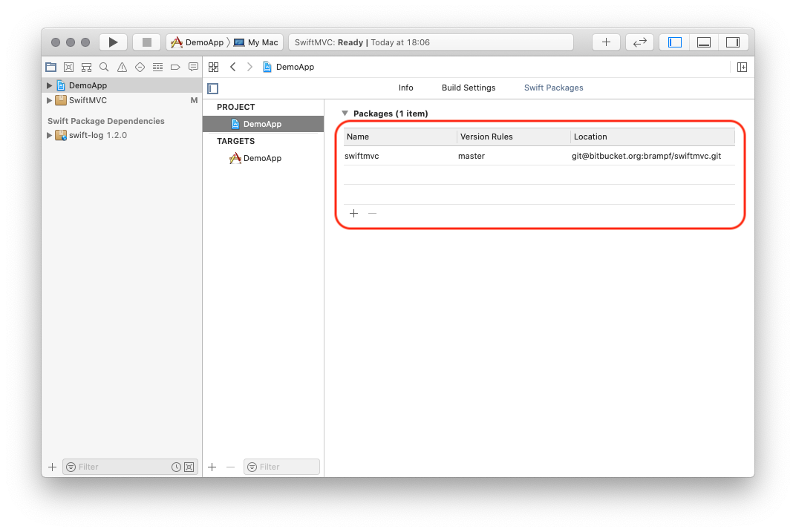The width and height of the screenshot is (796, 532).
Task: Add a new Swift package
Action: (x=354, y=214)
